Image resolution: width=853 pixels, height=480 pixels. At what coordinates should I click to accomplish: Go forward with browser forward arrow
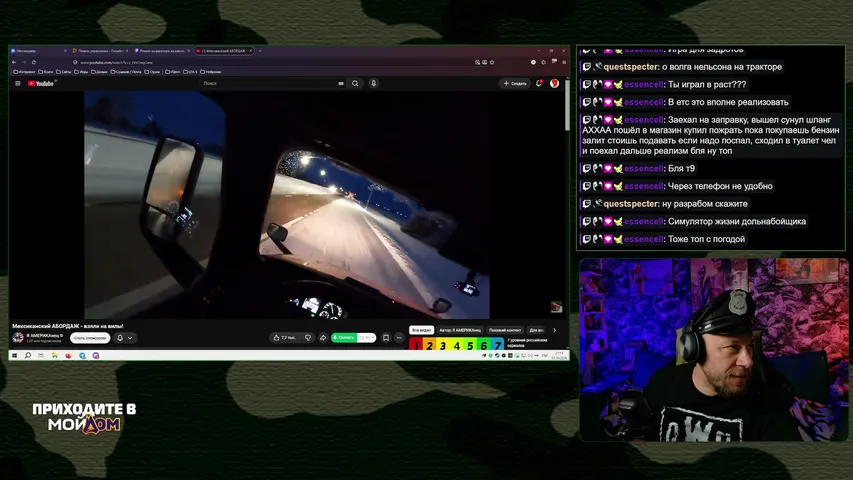click(24, 63)
